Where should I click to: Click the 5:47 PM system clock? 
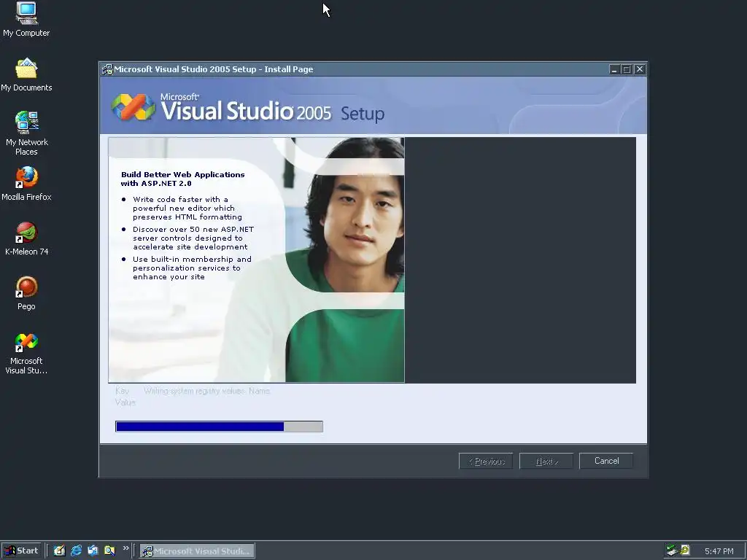pyautogui.click(x=719, y=551)
